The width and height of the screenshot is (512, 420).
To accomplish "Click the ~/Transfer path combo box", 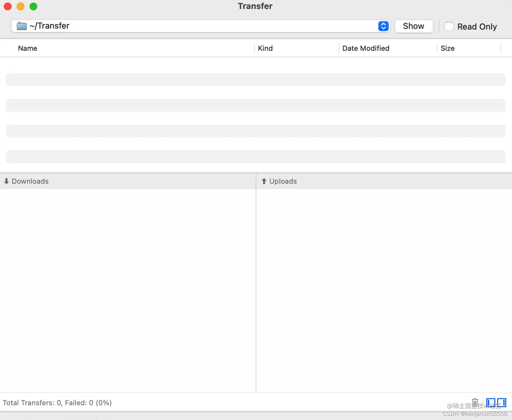I will pos(200,26).
